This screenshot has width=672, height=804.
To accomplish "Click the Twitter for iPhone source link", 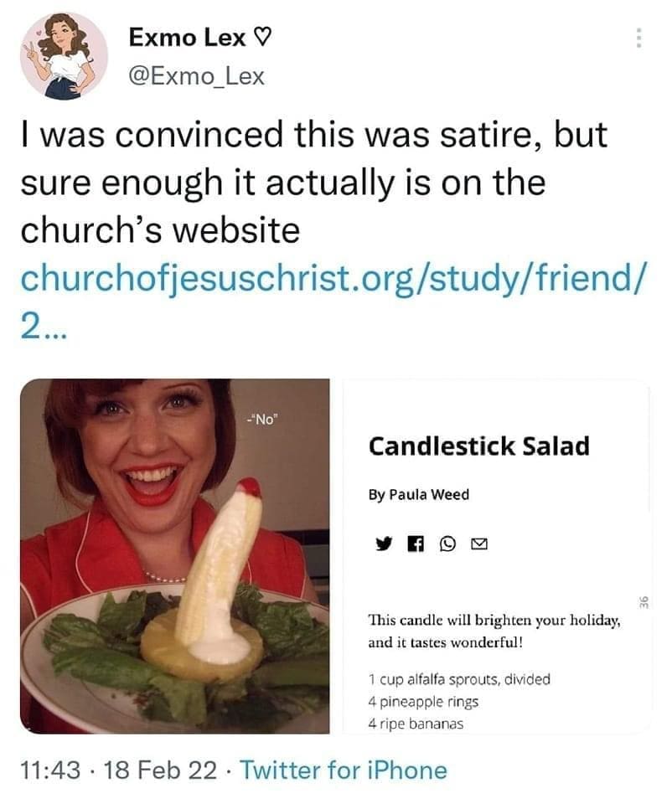I will (344, 770).
